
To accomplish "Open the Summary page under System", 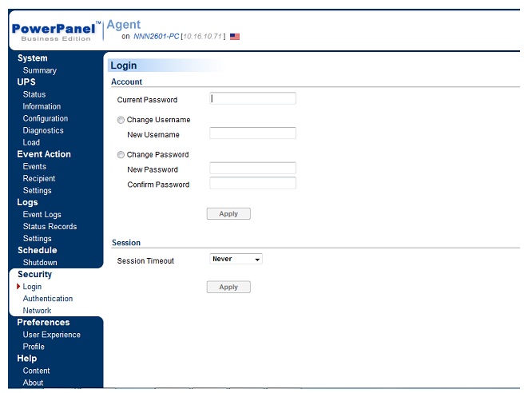I will 39,70.
